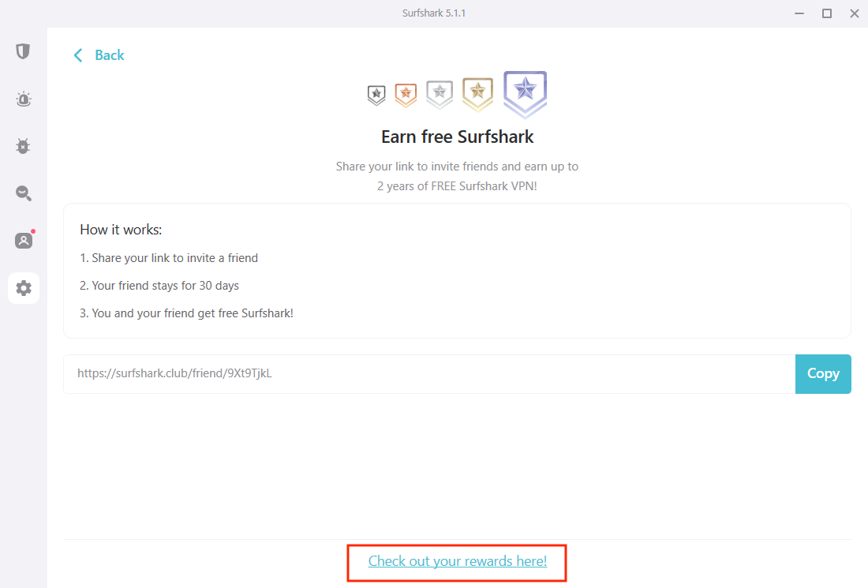Minimize the Surfshark window
The image size is (868, 588).
(x=799, y=13)
